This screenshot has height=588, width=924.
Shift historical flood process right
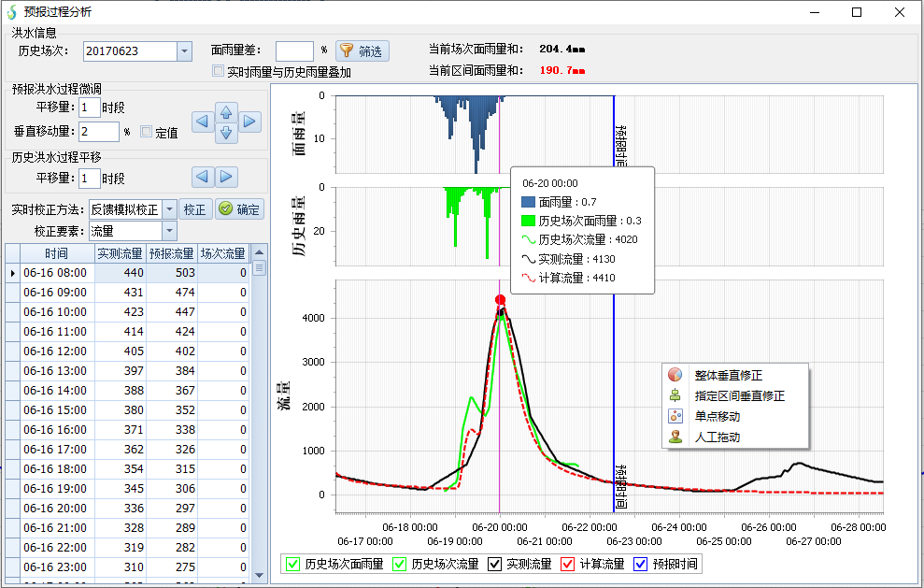coord(226,178)
